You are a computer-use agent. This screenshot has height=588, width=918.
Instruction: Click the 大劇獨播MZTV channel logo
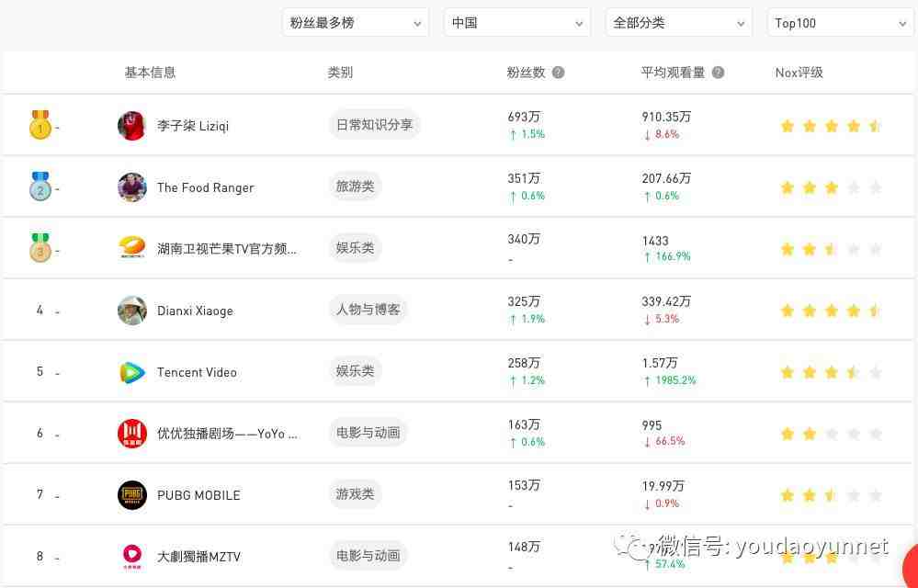(x=131, y=557)
